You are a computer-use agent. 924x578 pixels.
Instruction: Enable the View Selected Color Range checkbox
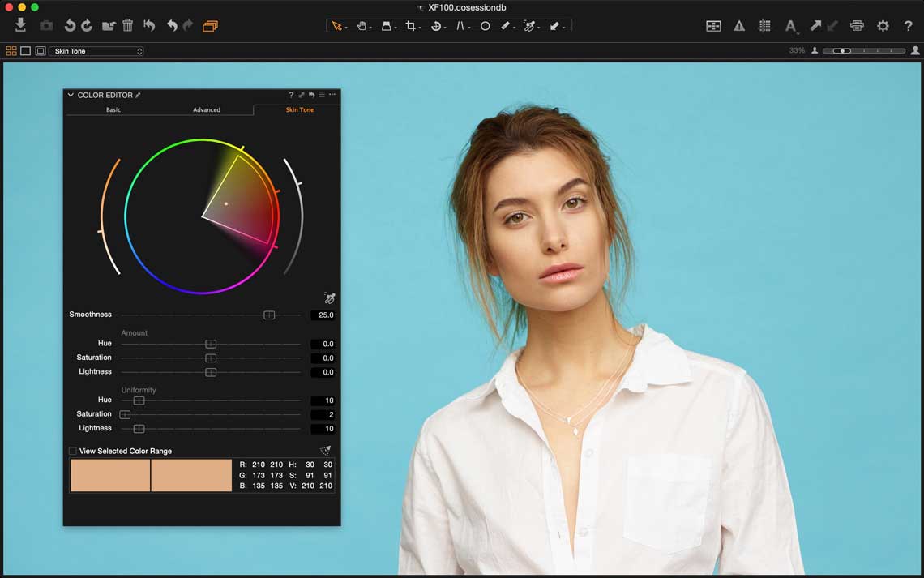pyautogui.click(x=73, y=451)
